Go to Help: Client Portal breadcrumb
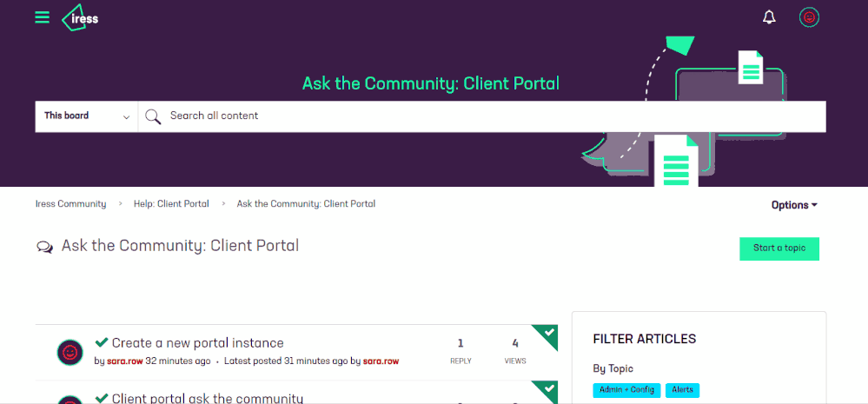 click(171, 203)
